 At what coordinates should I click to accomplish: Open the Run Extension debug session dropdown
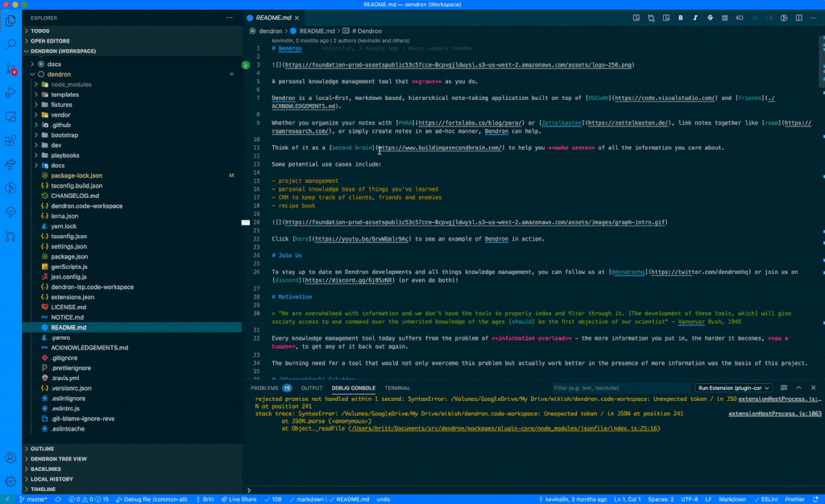pos(733,388)
